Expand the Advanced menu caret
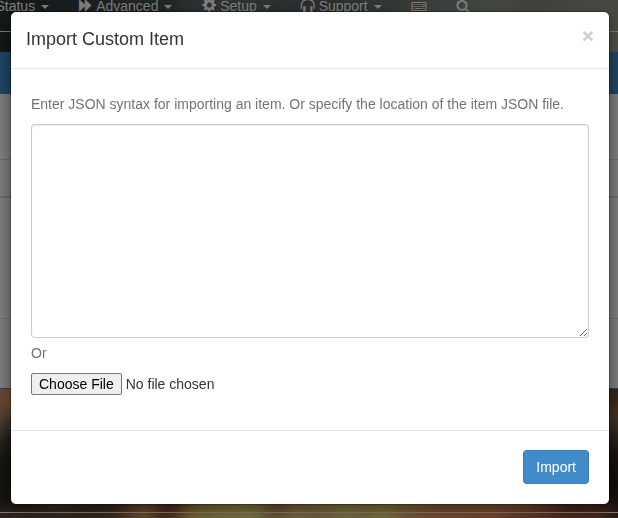Image resolution: width=618 pixels, height=518 pixels. pos(168,7)
